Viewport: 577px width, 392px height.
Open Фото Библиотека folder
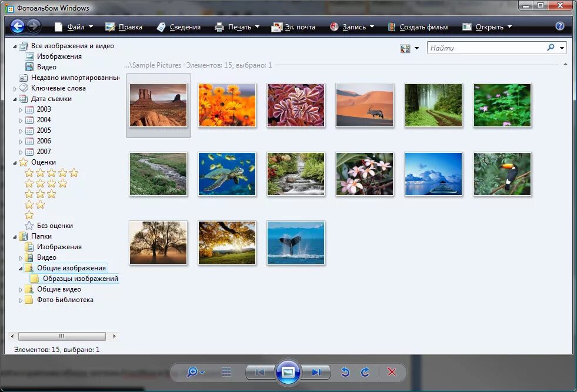pyautogui.click(x=65, y=300)
